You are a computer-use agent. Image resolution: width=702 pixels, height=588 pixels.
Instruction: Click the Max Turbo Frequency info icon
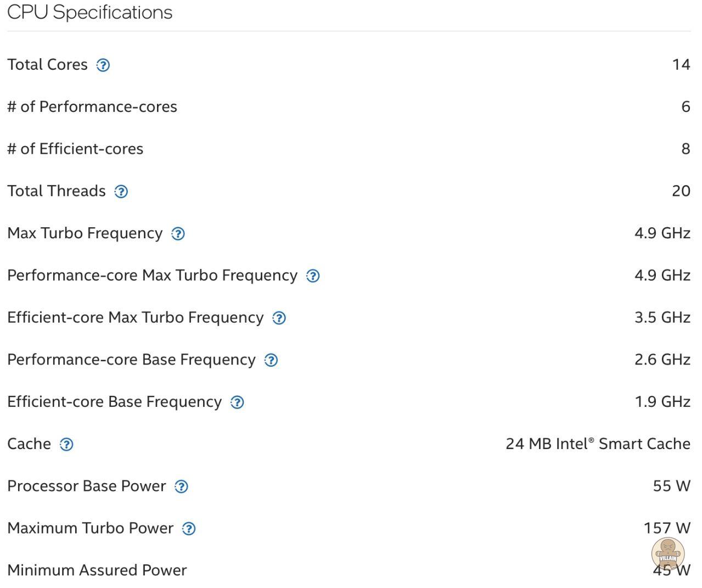tap(178, 234)
